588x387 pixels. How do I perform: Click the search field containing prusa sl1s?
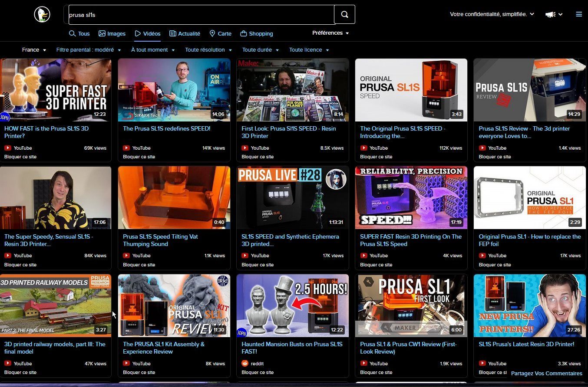(201, 14)
